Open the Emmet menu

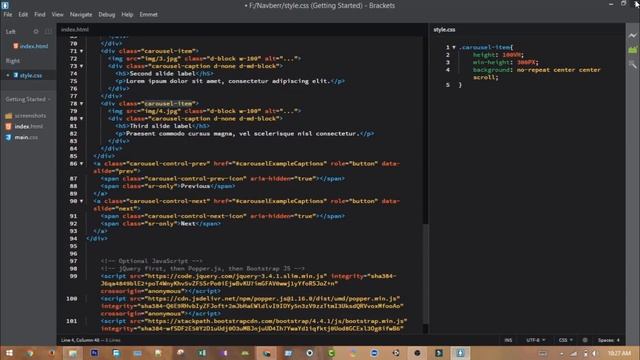coord(148,14)
